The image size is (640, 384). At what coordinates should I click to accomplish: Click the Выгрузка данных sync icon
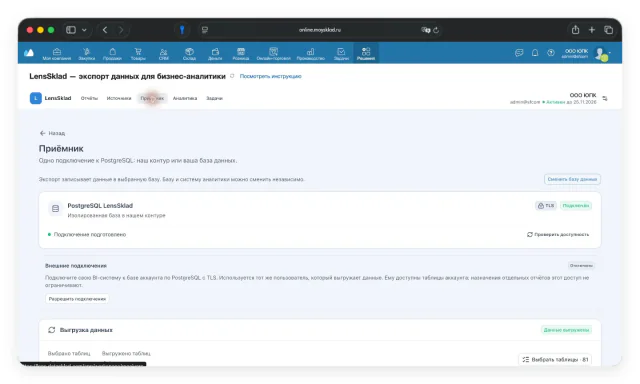tap(51, 330)
